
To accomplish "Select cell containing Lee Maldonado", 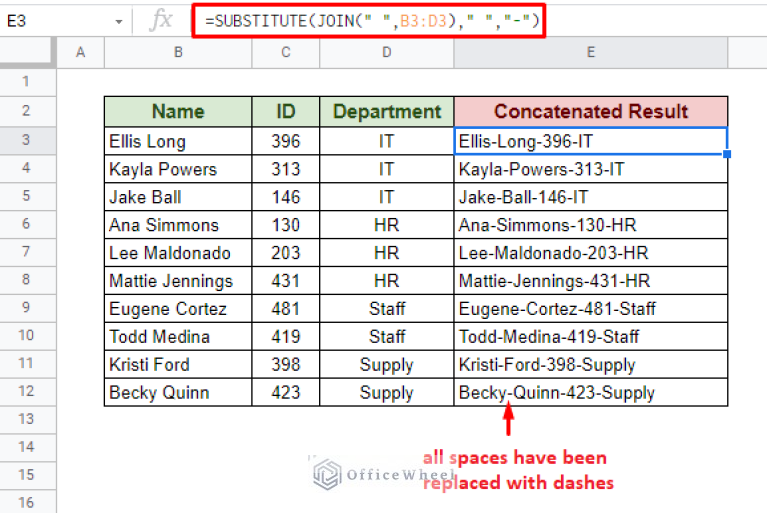I will (x=178, y=253).
